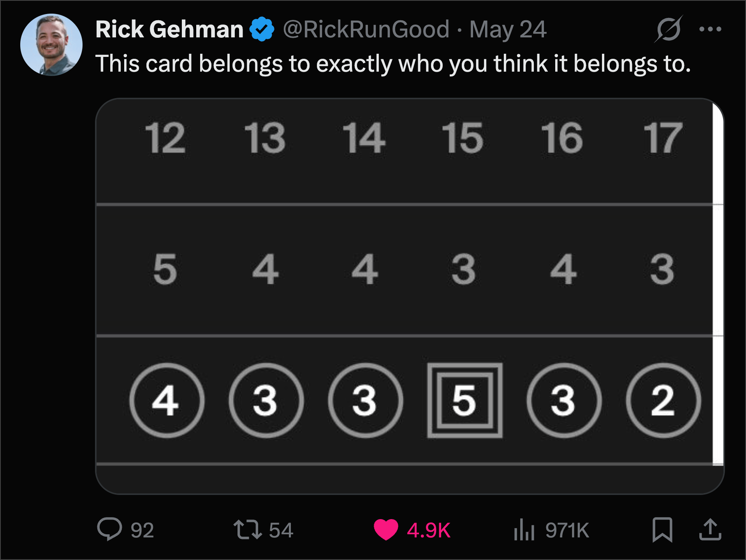Unlike the tweet via pink heart
The width and height of the screenshot is (746, 560).
pyautogui.click(x=386, y=530)
